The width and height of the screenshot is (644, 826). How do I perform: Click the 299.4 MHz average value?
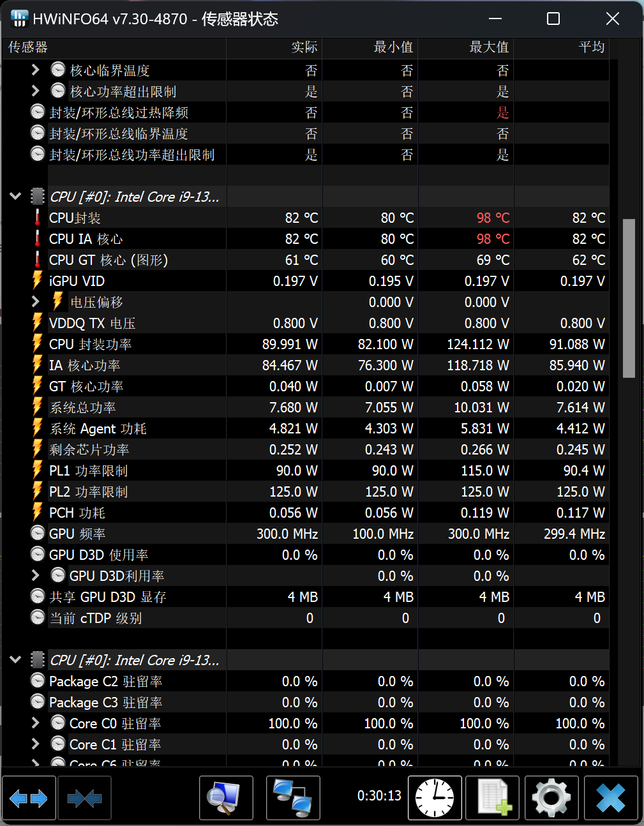(x=574, y=534)
